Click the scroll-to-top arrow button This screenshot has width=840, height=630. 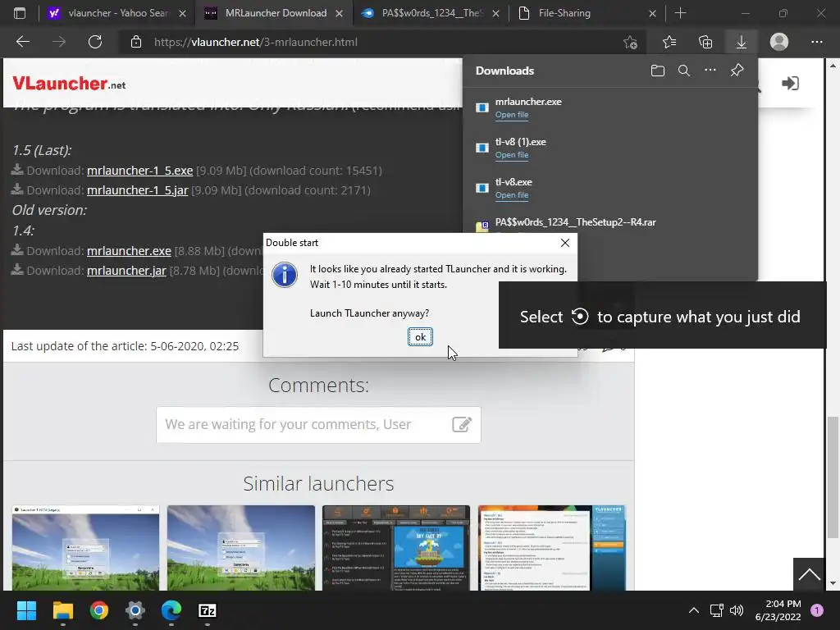tap(809, 574)
